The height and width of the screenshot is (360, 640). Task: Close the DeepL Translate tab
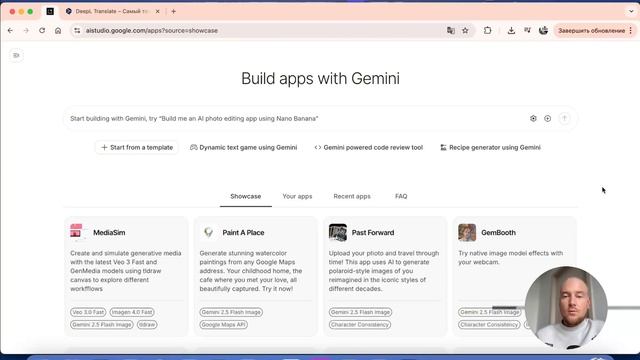158,11
